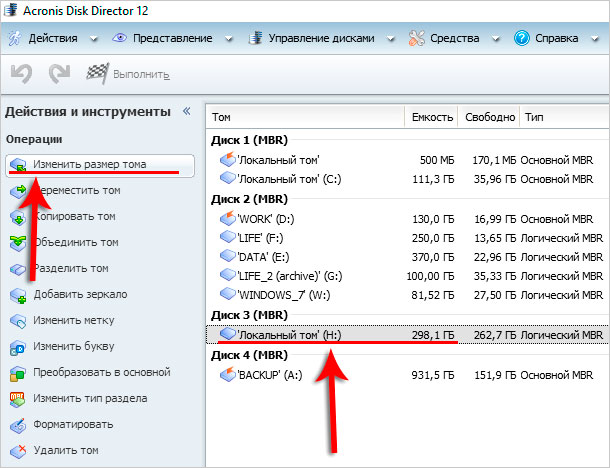Screen dimensions: 610x468
Task: Click the Disk management server icon
Action: pyautogui.click(x=255, y=38)
